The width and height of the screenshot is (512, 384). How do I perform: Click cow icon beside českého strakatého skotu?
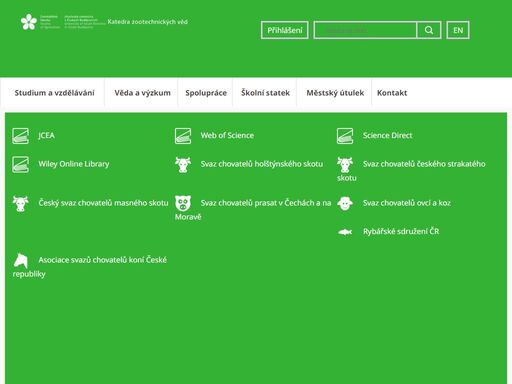tap(345, 165)
